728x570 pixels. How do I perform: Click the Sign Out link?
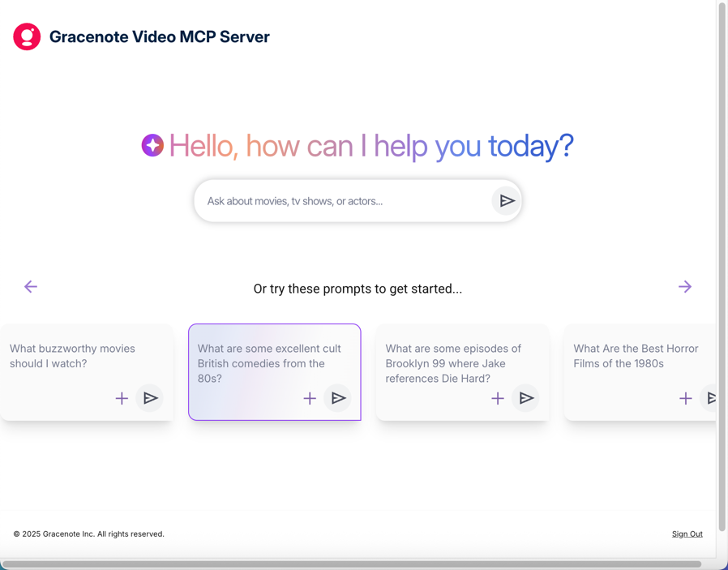pos(687,534)
